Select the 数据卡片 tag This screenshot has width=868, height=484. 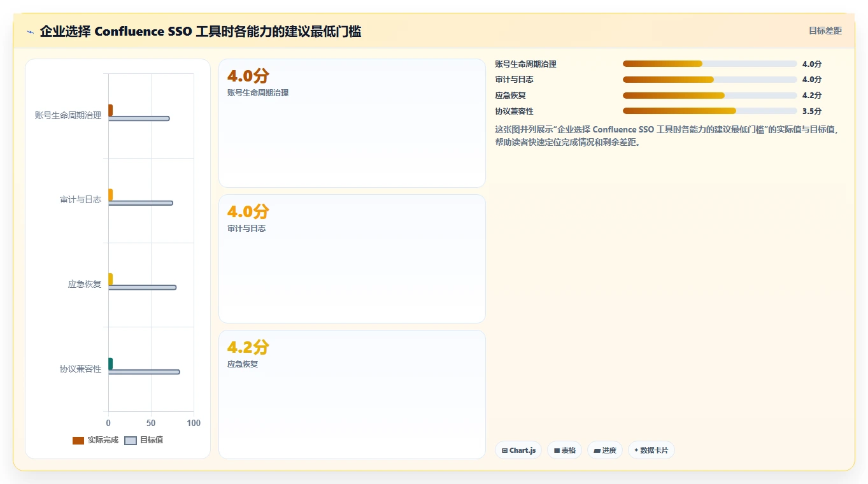point(651,450)
